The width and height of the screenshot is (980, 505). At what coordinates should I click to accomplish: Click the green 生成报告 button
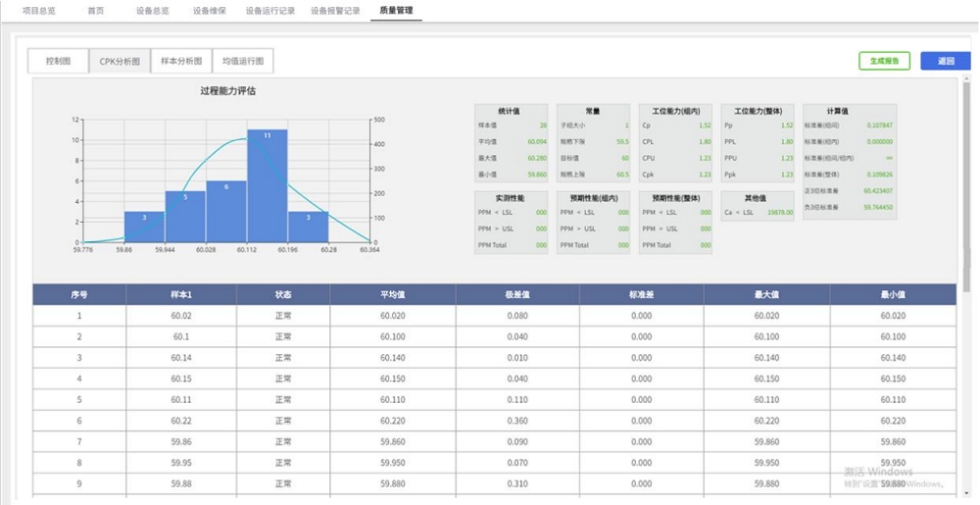pos(884,61)
